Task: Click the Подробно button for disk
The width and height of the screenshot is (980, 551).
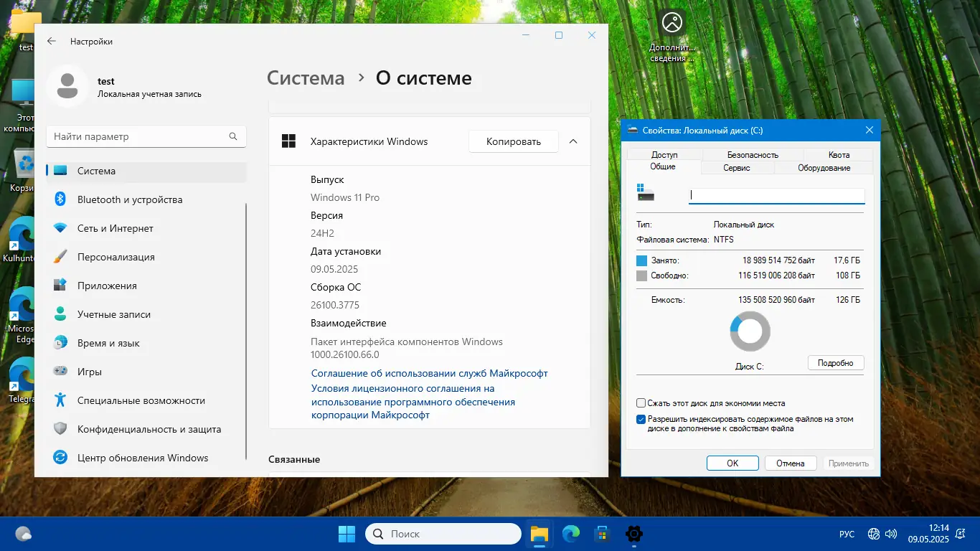Action: (x=835, y=363)
